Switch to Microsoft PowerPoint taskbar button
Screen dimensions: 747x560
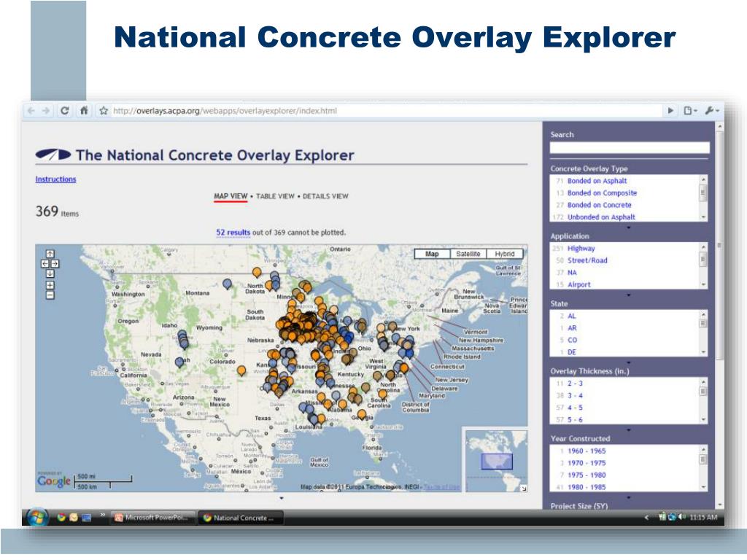click(x=155, y=518)
